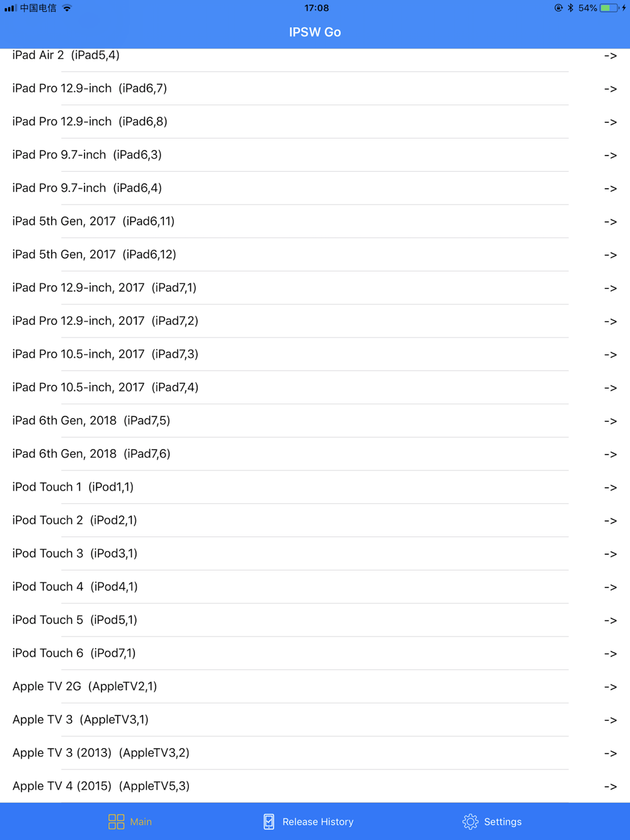
Task: Switch to the Settings tab
Action: (502, 821)
